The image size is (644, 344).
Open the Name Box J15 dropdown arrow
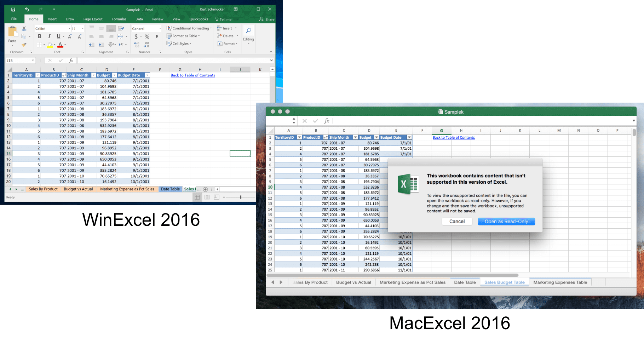point(33,61)
